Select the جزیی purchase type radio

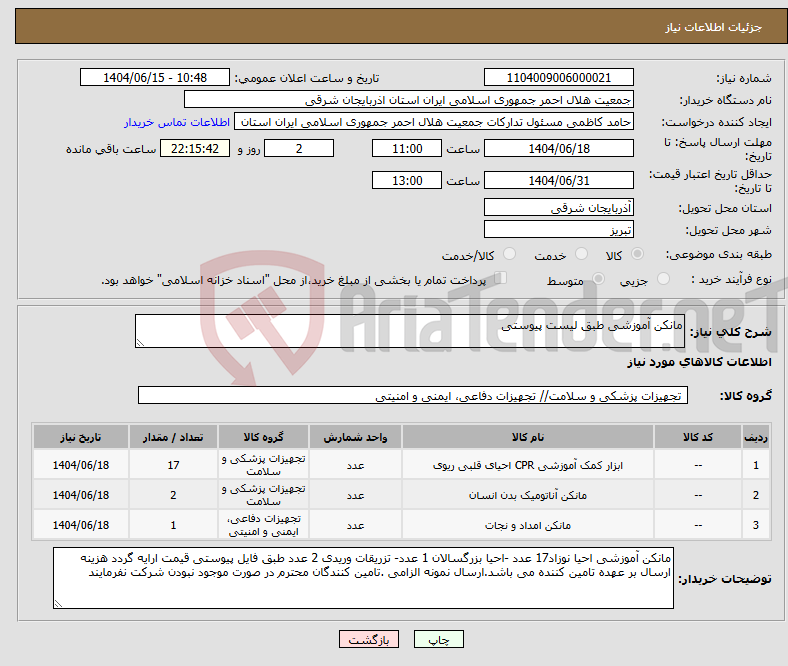point(663,279)
